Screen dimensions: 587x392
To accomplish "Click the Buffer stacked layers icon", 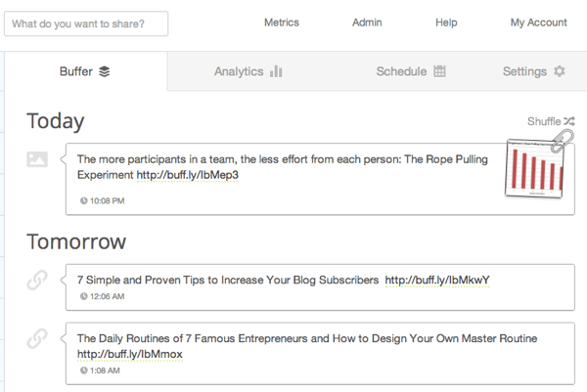I will click(x=105, y=71).
